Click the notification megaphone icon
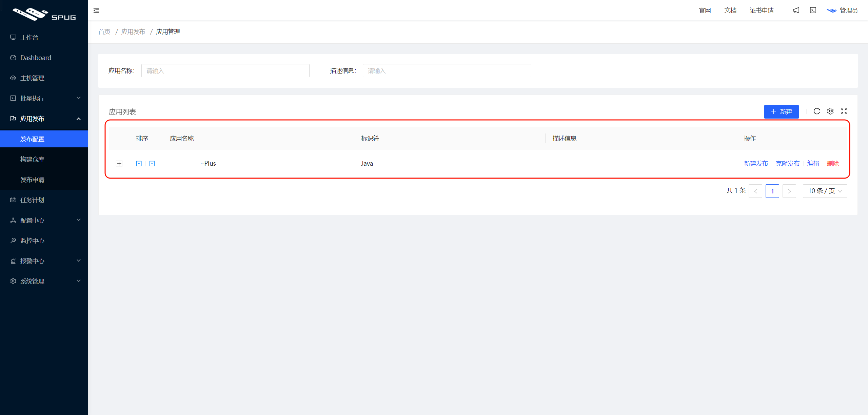 coord(796,11)
